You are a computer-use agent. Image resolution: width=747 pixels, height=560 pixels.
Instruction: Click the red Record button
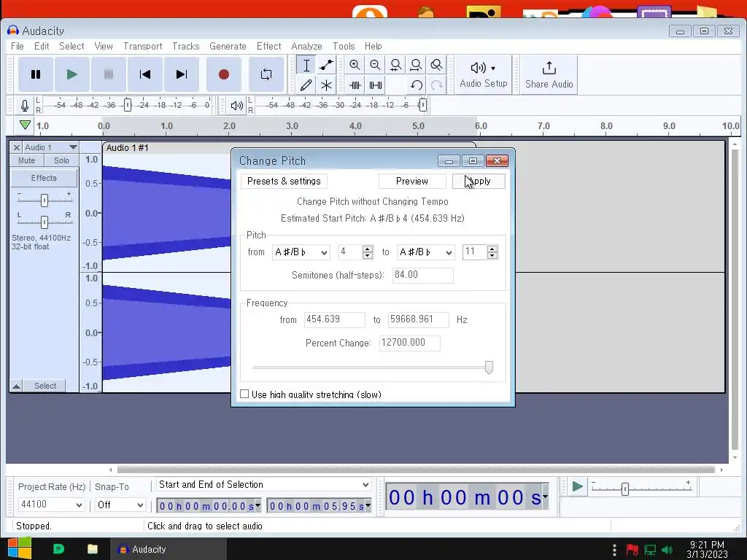(224, 74)
